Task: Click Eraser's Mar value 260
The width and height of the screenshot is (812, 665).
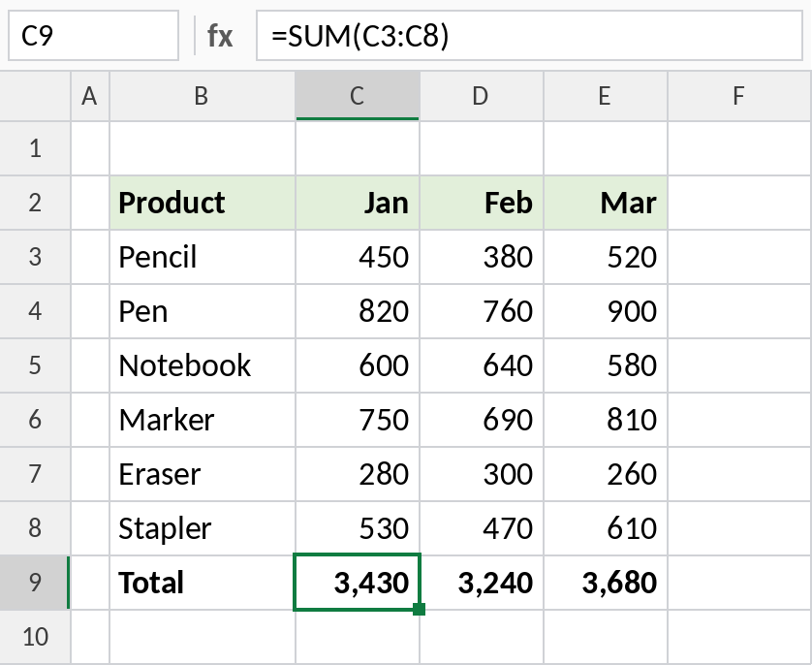Action: (x=606, y=474)
